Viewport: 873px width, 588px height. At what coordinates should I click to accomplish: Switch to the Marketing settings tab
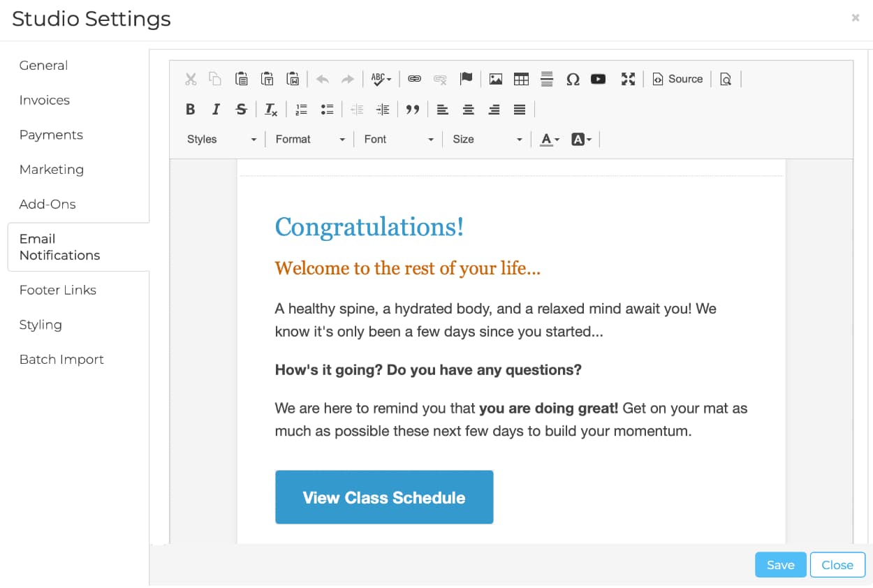coord(52,170)
